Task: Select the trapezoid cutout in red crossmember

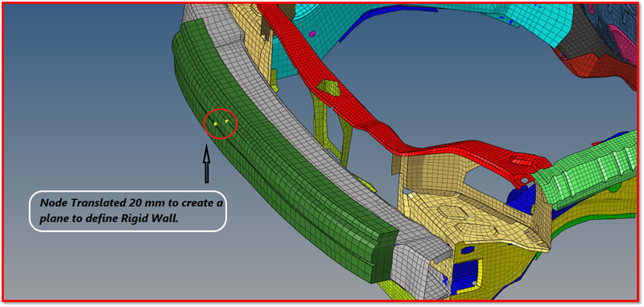Action: tap(328, 87)
